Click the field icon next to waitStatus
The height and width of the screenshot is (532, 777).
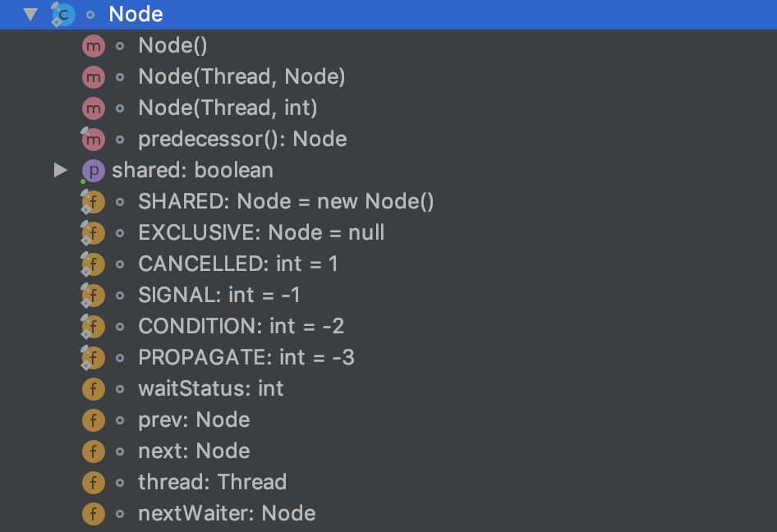93,388
